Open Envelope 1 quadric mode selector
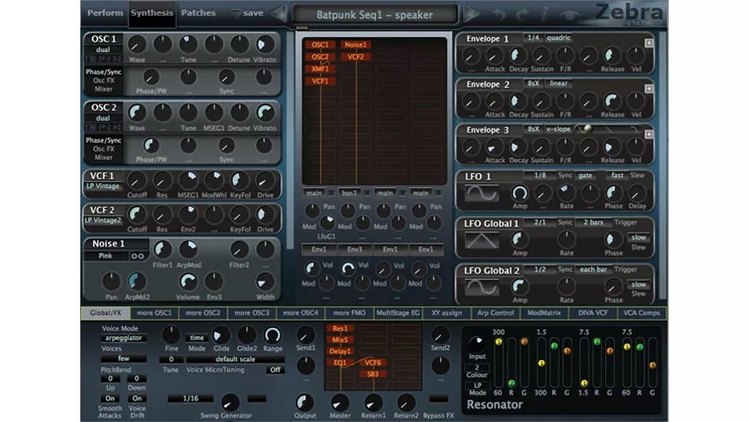Image resolution: width=750 pixels, height=422 pixels. coord(558,38)
